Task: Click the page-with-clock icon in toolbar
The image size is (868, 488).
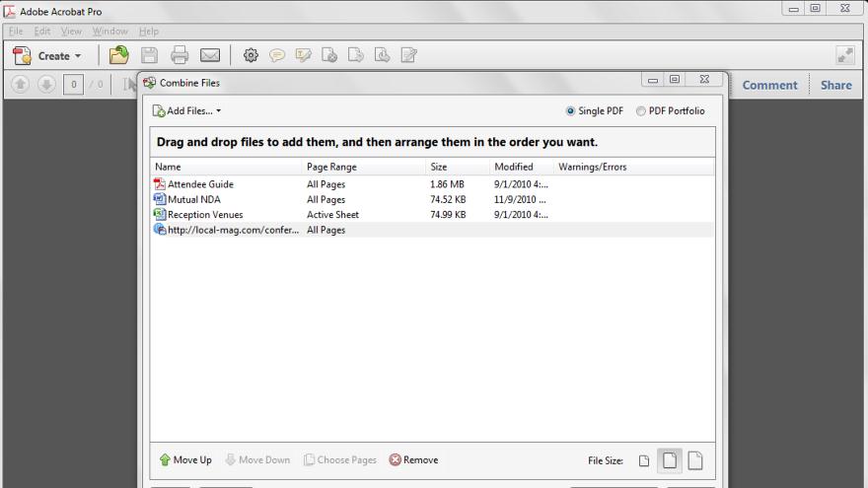Action: pos(382,55)
